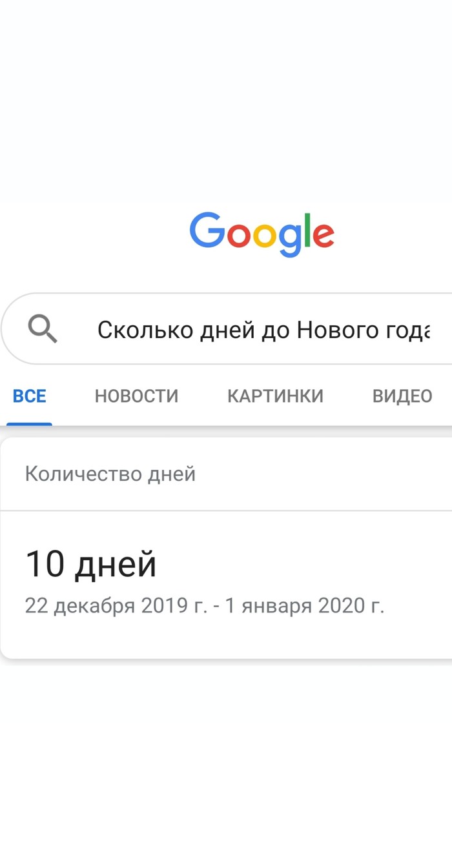
Task: Open the ВСЕ results tab
Action: (30, 396)
